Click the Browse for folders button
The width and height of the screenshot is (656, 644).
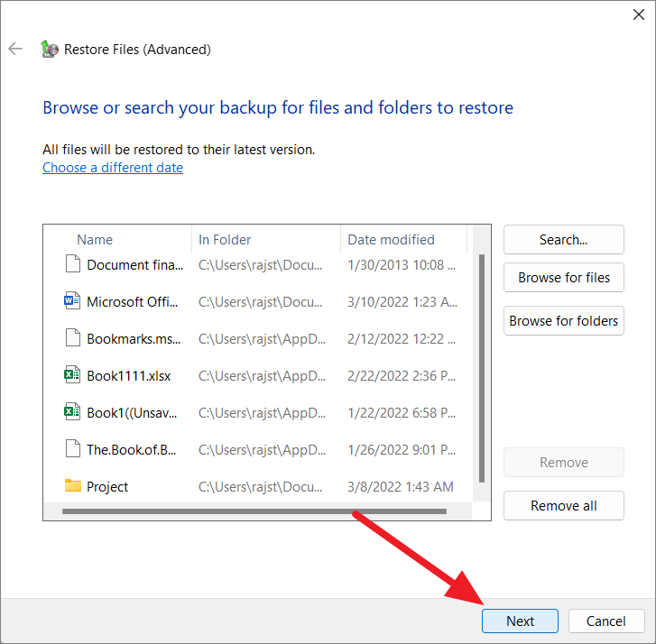(x=564, y=321)
